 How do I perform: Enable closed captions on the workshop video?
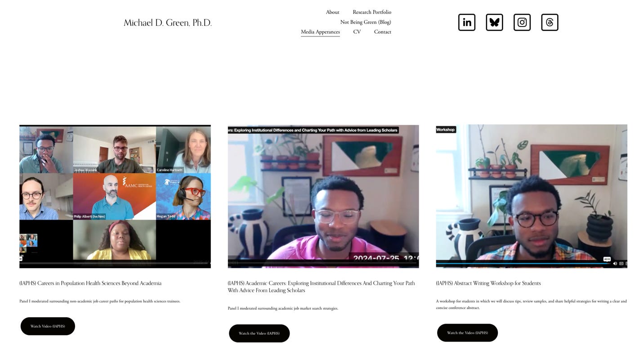[621, 263]
